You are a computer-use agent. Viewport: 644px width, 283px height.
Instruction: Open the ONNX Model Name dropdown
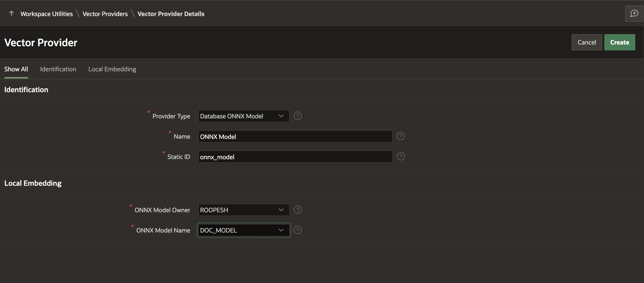pyautogui.click(x=244, y=230)
